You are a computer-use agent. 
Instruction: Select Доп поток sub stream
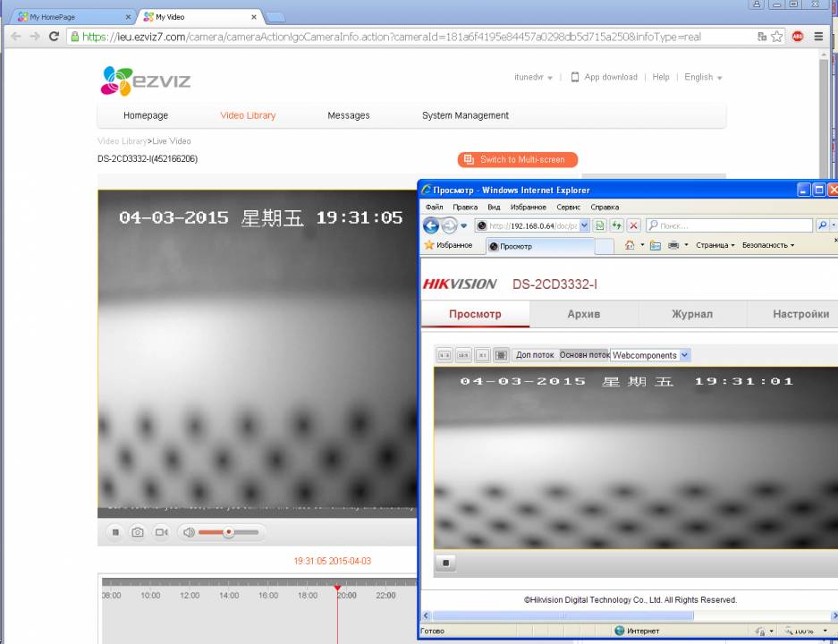tap(535, 355)
